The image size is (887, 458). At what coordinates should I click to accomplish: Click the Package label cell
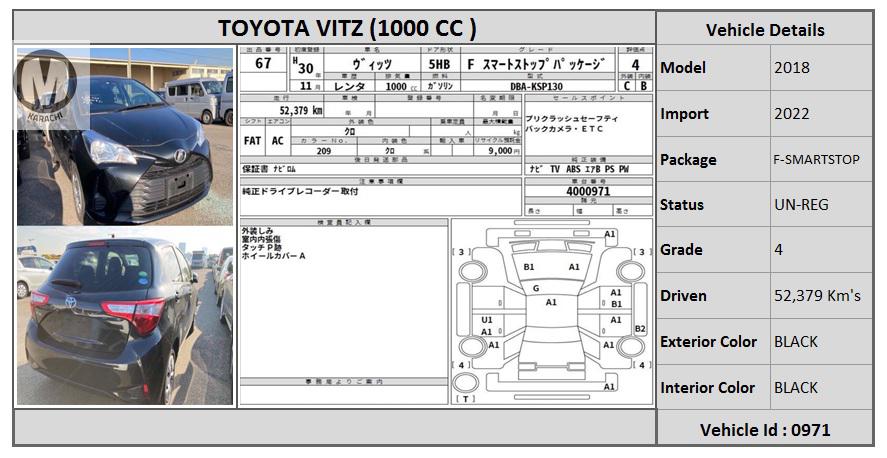[714, 159]
